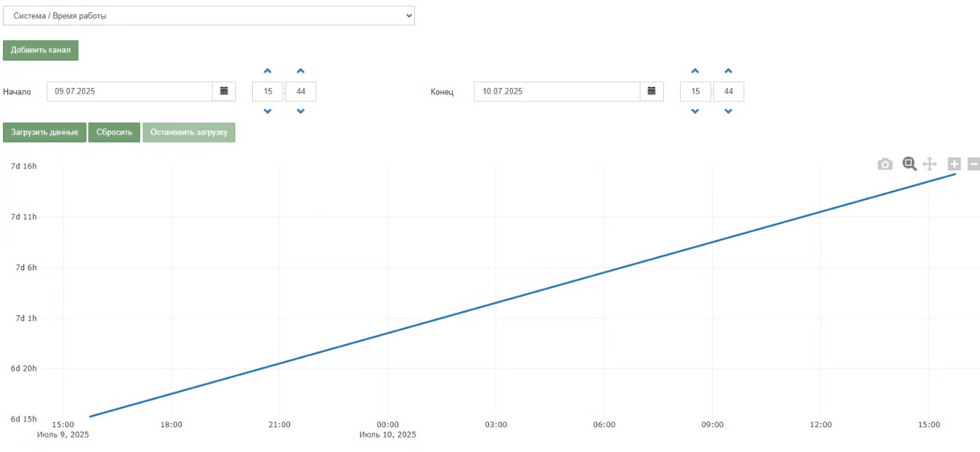Viewport: 980px width, 452px height.
Task: Focus the Конец date field 10.07.2025
Action: (557, 92)
